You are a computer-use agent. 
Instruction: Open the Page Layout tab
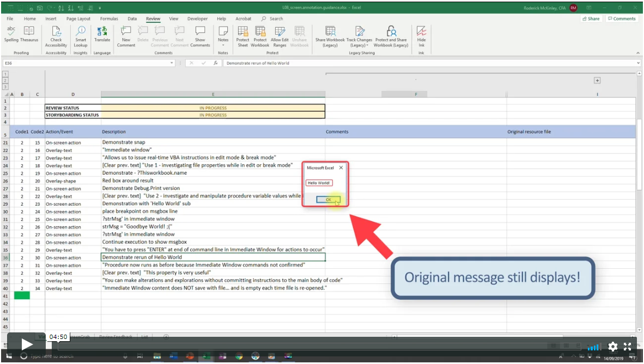click(x=78, y=19)
